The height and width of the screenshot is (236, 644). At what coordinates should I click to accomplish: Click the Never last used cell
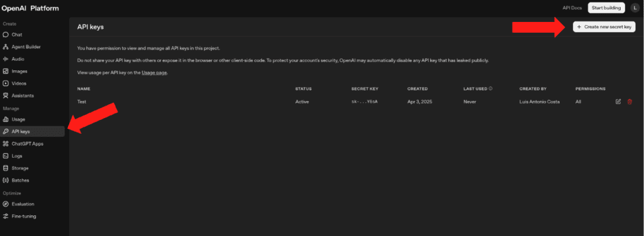(x=470, y=102)
